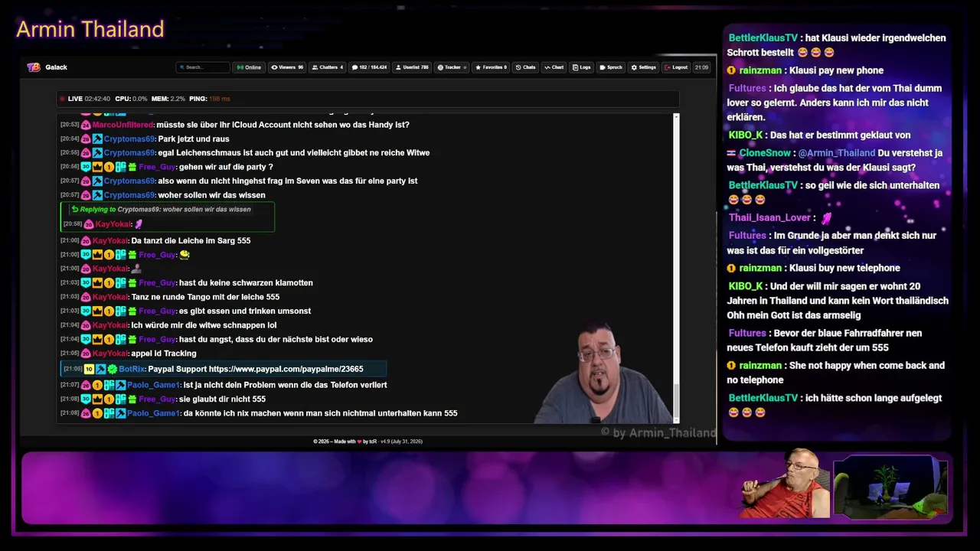Image resolution: width=980 pixels, height=551 pixels.
Task: Open Favorites 0 list
Action: click(x=491, y=67)
